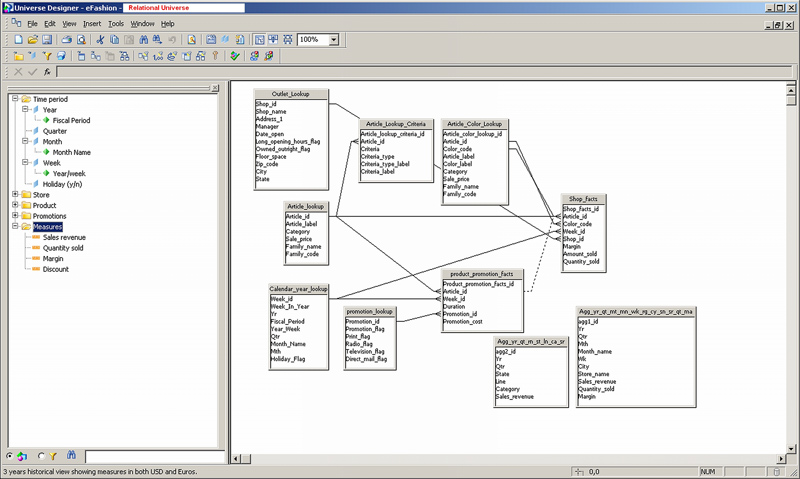Select the Quantity sold measure
The height and width of the screenshot is (479, 800).
click(x=63, y=248)
